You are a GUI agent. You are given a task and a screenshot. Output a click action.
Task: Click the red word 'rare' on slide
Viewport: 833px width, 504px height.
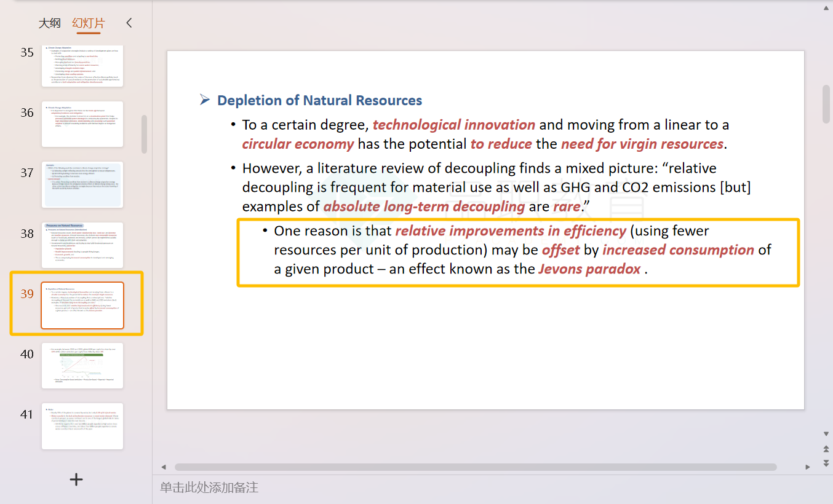tap(567, 207)
